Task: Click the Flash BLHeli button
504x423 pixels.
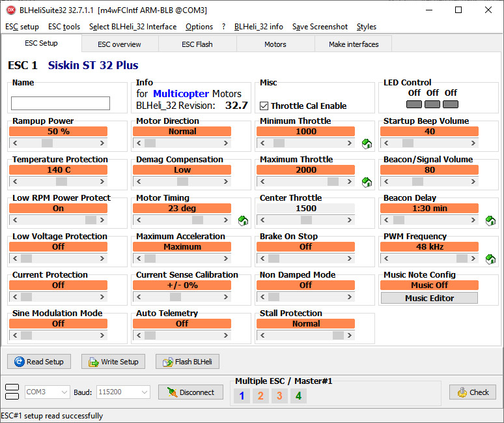Action: 188,362
